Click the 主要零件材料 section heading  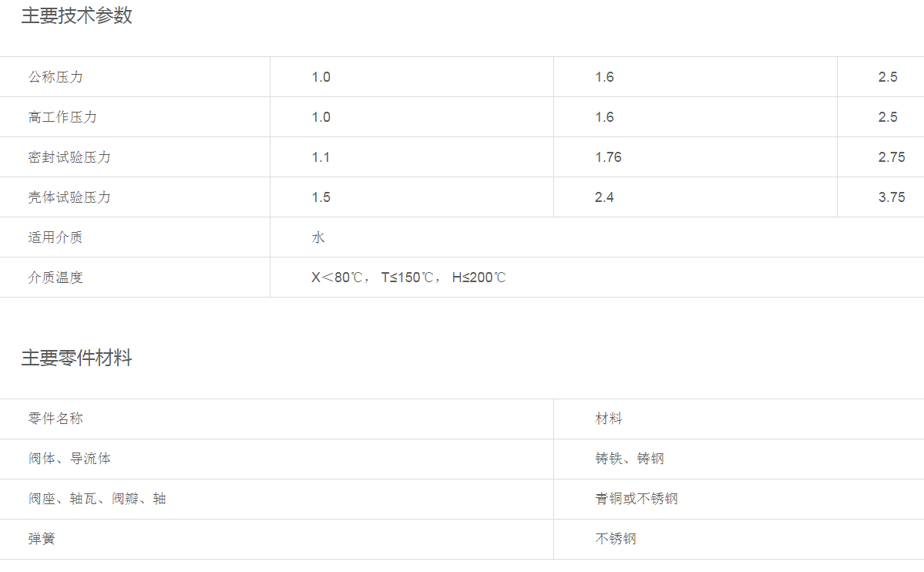tap(76, 358)
